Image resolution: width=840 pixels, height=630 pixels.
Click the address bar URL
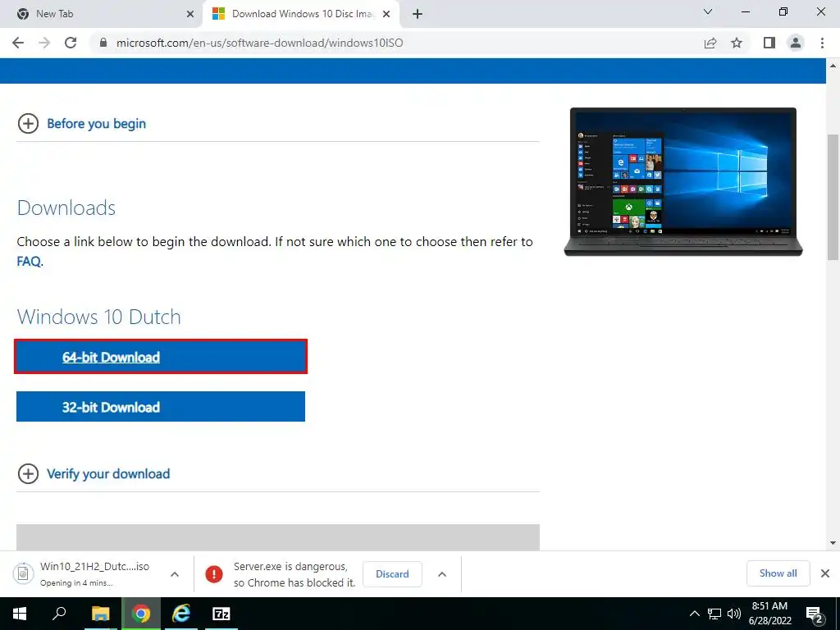[260, 43]
